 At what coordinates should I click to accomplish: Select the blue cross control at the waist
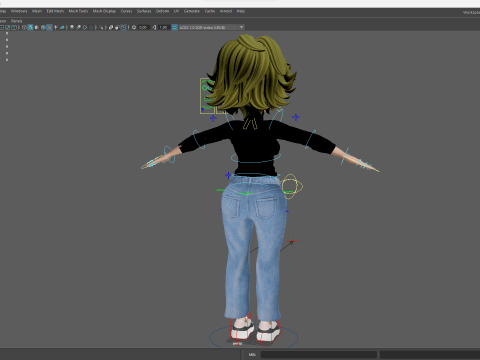(228, 175)
